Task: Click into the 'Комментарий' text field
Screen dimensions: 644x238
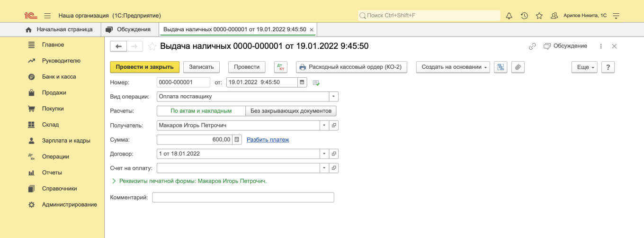Action: click(243, 197)
